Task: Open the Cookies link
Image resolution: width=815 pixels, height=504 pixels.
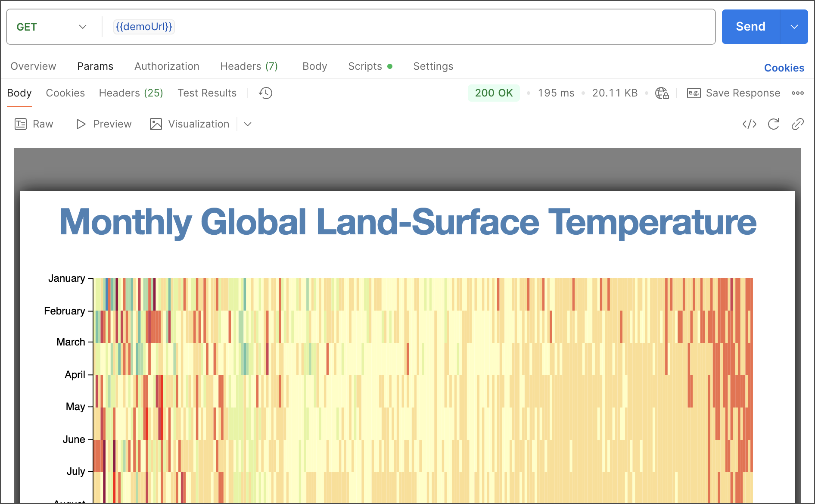Action: [784, 68]
